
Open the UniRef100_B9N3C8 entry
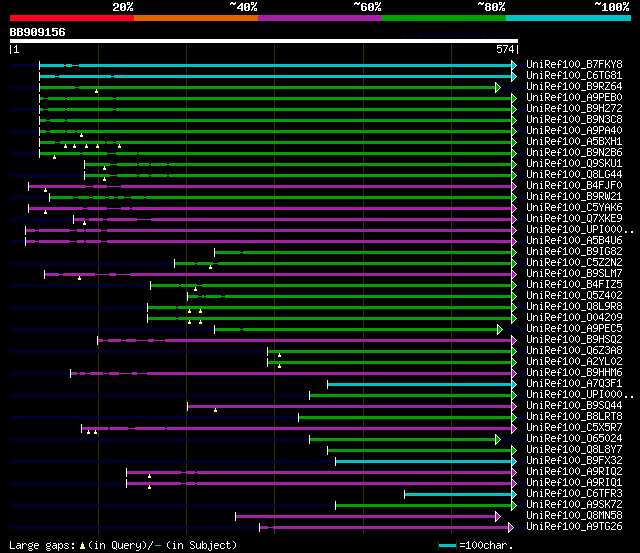click(x=574, y=120)
